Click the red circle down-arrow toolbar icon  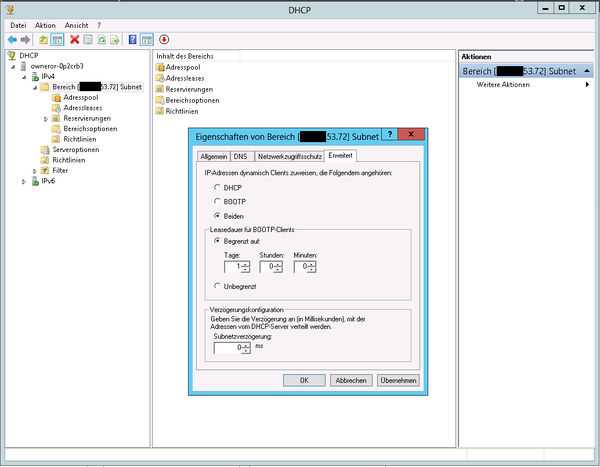point(164,39)
